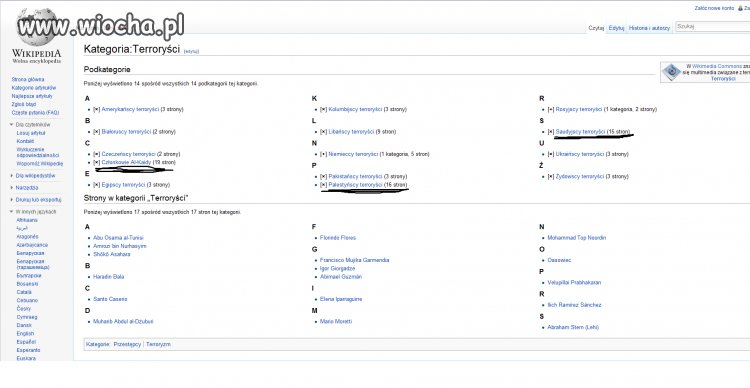Open the Ilich Ramírez Sánchez article

[574, 305]
